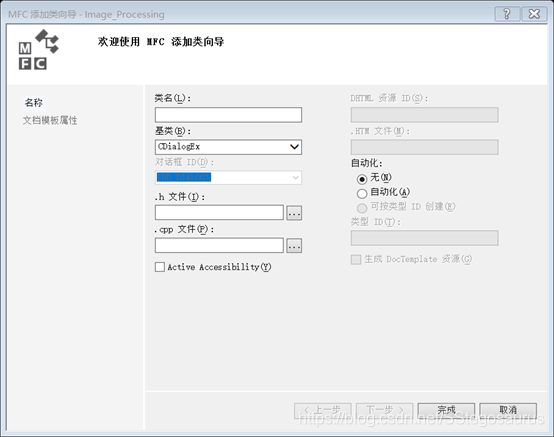Click the MFC wizard logo icon

pyautogui.click(x=39, y=49)
